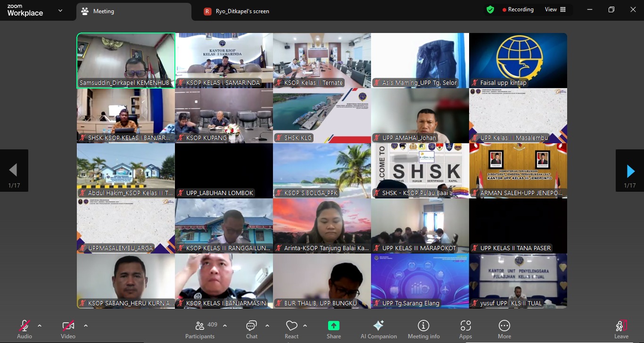
Task: Expand the Zoom Workplace dropdown chevron
Action: click(60, 11)
